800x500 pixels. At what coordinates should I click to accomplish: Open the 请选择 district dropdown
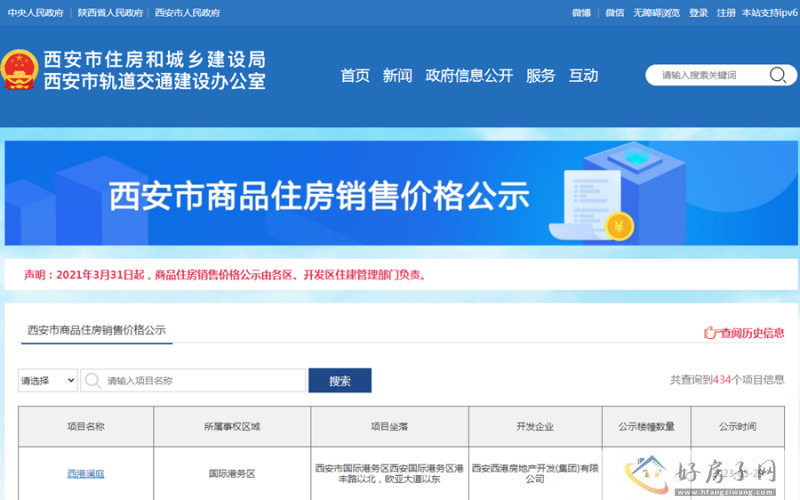[47, 380]
